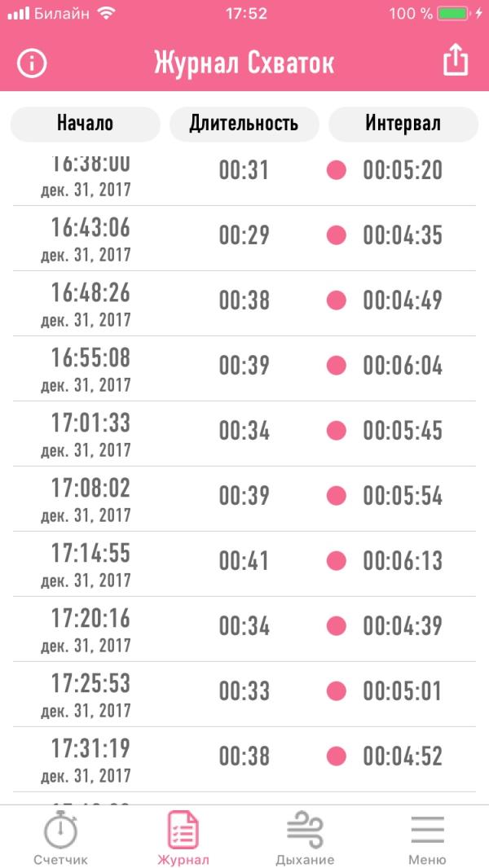Tap pink dot beside interval 00:04:52
The height and width of the screenshot is (868, 489).
pos(336,756)
